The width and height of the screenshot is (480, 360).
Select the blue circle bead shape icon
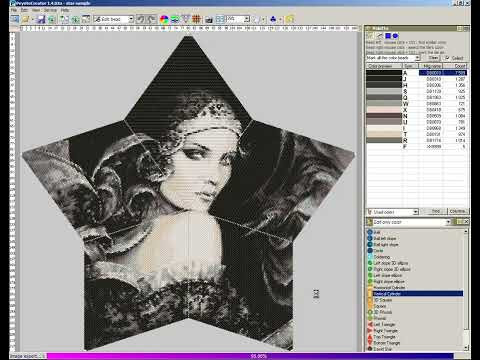click(395, 36)
